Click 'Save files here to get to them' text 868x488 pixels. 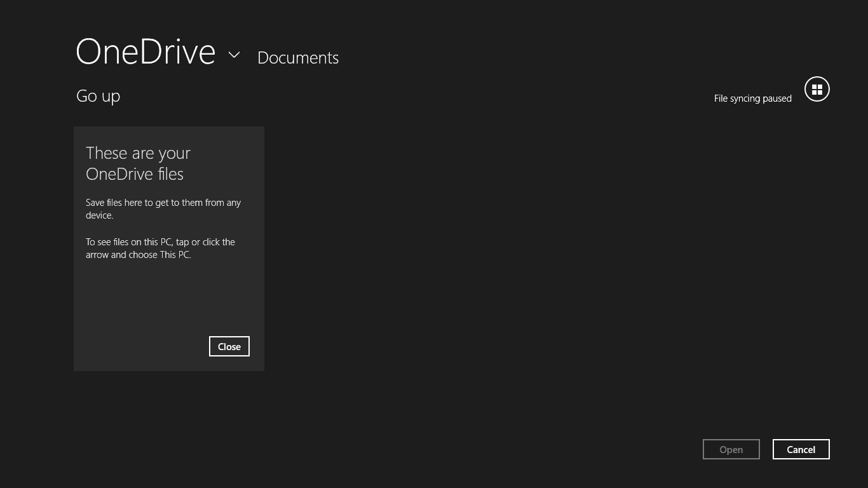163,209
